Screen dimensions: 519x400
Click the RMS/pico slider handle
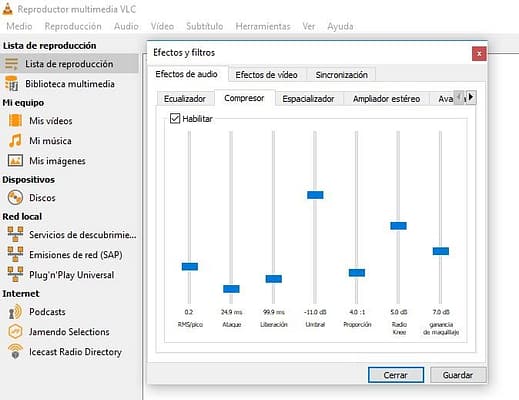pos(190,266)
